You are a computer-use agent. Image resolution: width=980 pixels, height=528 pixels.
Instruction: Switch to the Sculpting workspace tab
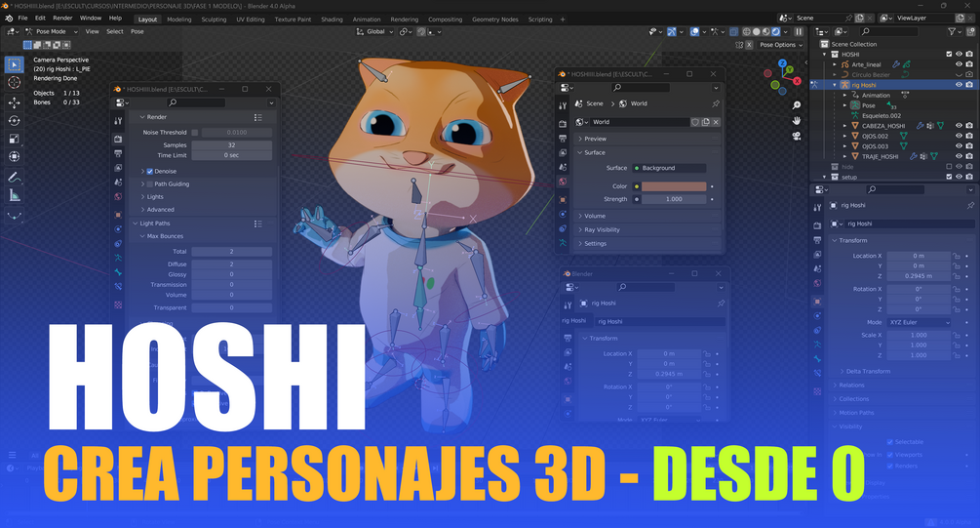pos(214,20)
